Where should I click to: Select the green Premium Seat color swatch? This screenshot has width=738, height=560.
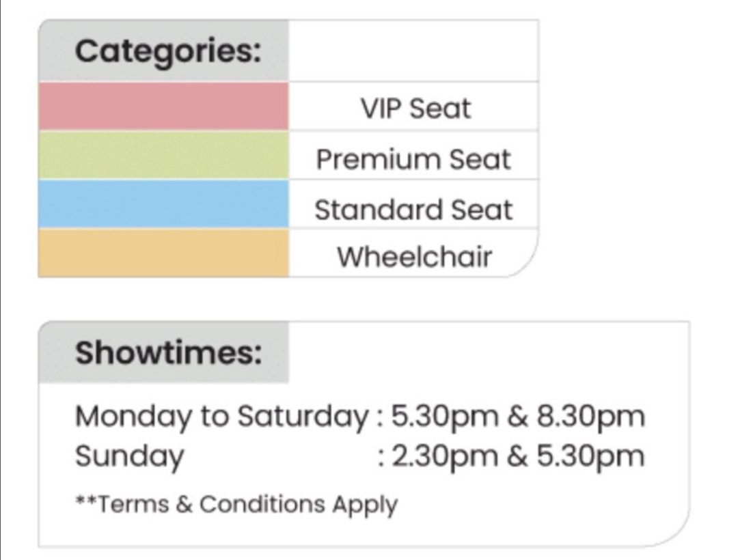[x=164, y=156]
